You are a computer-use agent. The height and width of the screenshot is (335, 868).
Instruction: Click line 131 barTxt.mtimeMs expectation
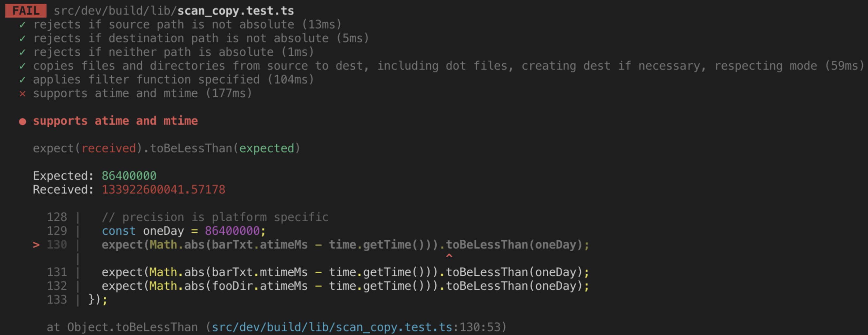click(x=346, y=272)
